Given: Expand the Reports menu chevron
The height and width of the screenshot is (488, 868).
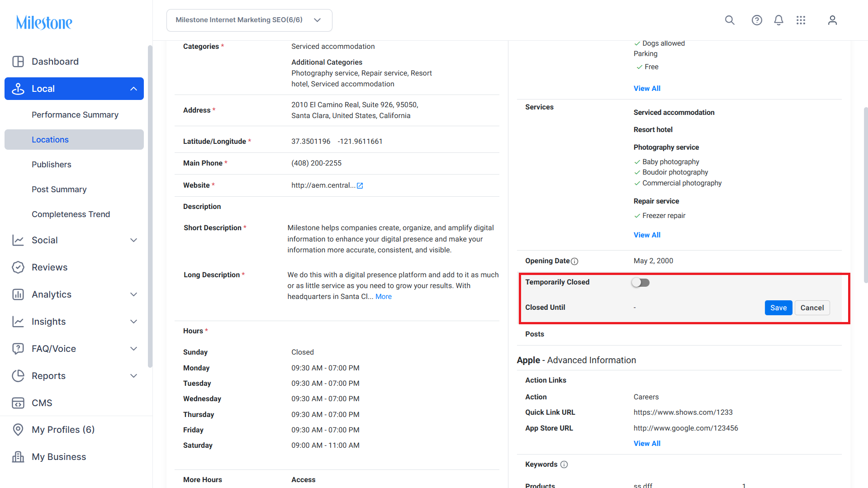Looking at the screenshot, I should 133,376.
